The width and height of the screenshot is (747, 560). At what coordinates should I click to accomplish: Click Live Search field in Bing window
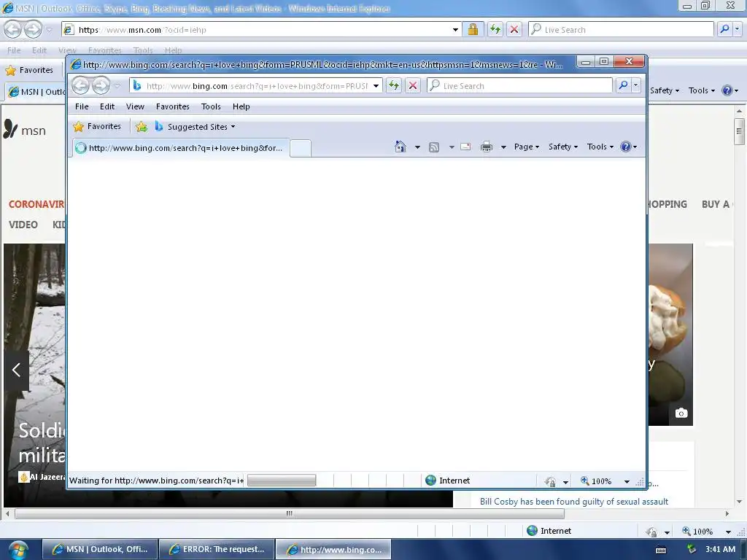pos(519,86)
